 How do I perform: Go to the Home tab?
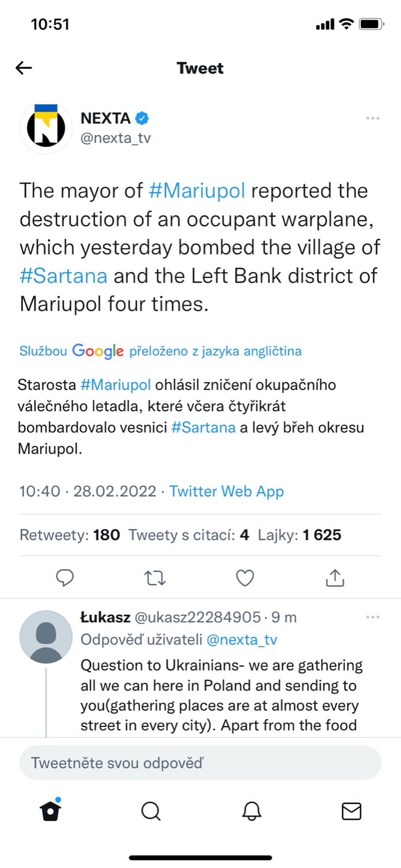[x=50, y=811]
